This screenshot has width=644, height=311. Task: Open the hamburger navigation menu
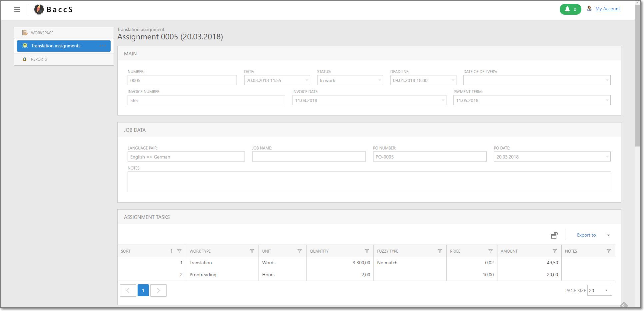point(17,9)
